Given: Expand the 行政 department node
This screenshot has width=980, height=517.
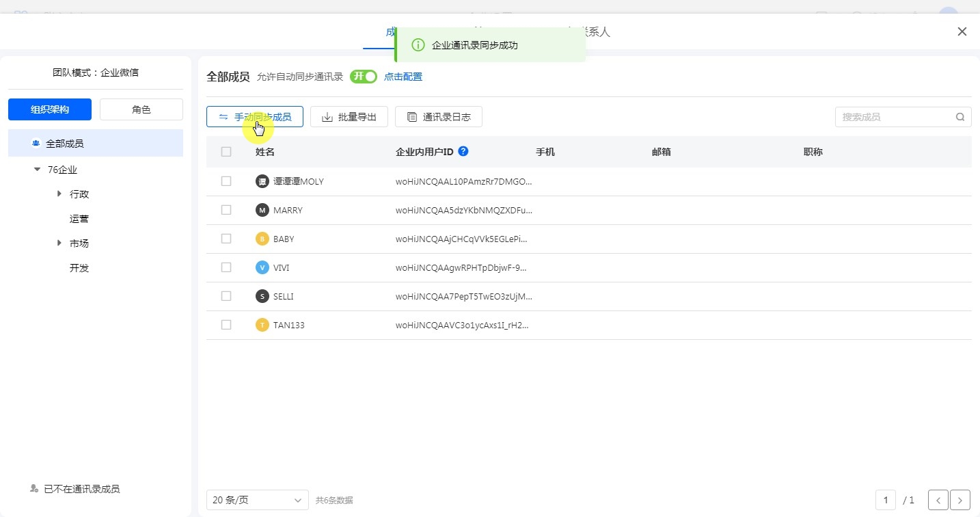Looking at the screenshot, I should coord(59,194).
